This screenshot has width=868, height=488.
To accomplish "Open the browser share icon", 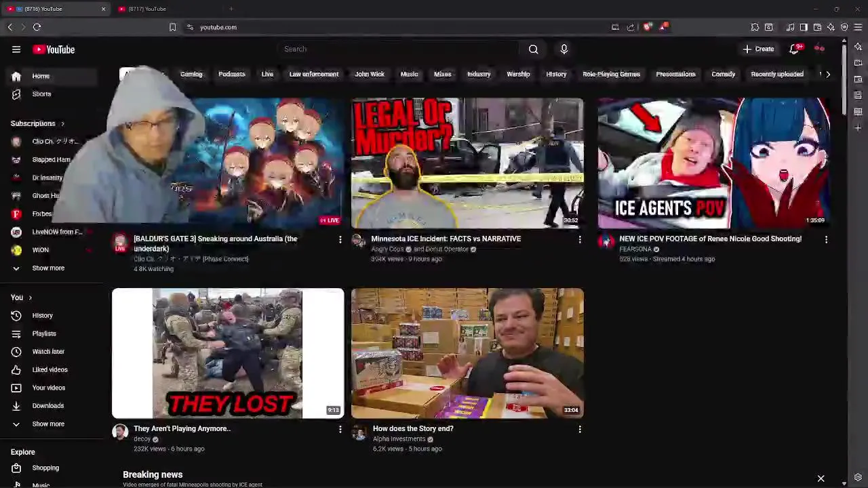I will (631, 27).
